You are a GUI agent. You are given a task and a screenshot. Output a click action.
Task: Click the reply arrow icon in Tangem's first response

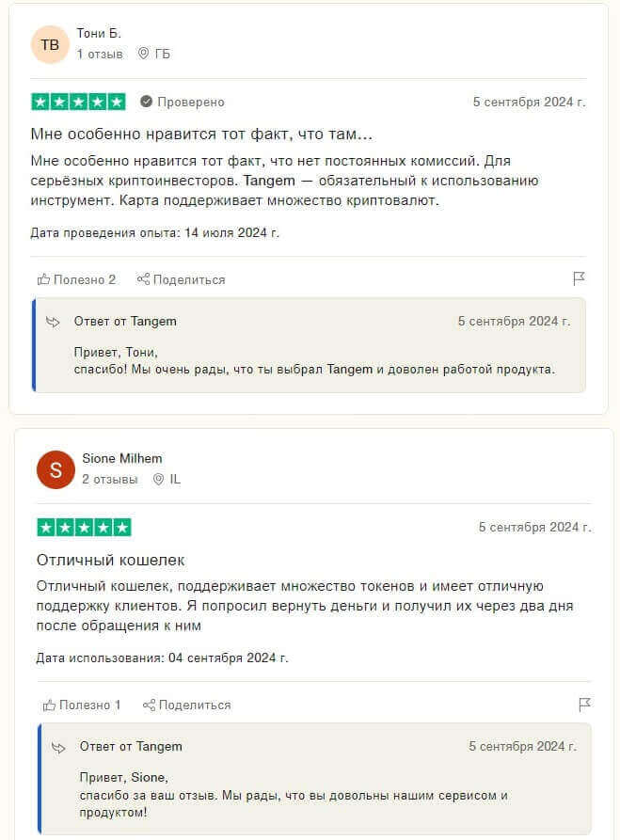[x=54, y=322]
